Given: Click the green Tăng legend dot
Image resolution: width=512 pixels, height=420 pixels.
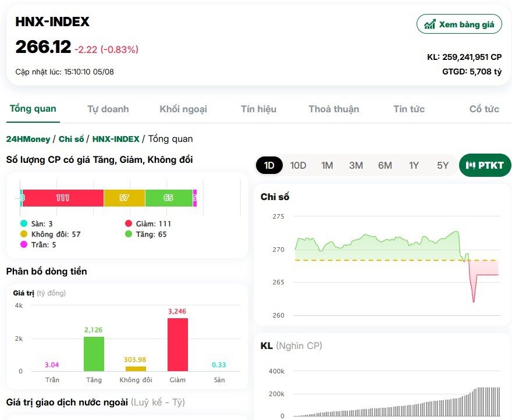Looking at the screenshot, I should [129, 234].
